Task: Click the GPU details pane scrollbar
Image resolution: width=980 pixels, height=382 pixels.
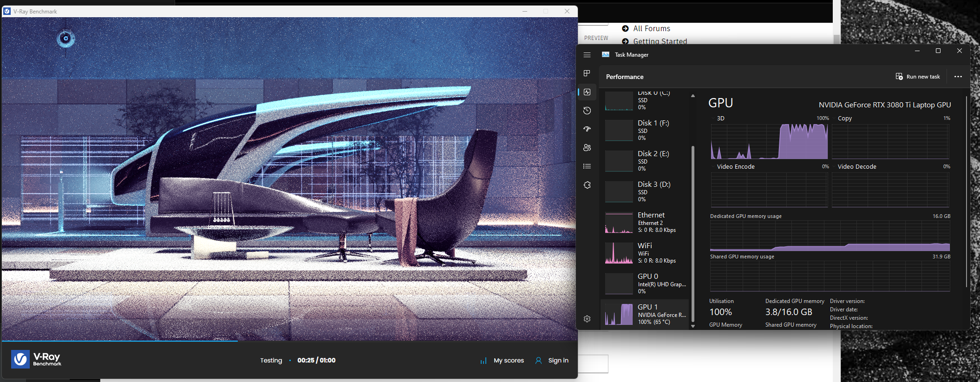Action: pos(967,191)
